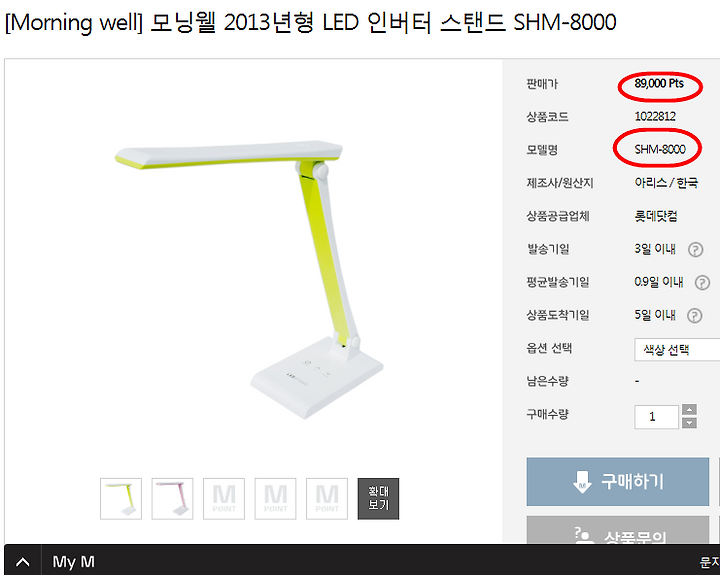Increase purchase quantity with the up arrow
The width and height of the screenshot is (720, 575).
click(x=689, y=410)
